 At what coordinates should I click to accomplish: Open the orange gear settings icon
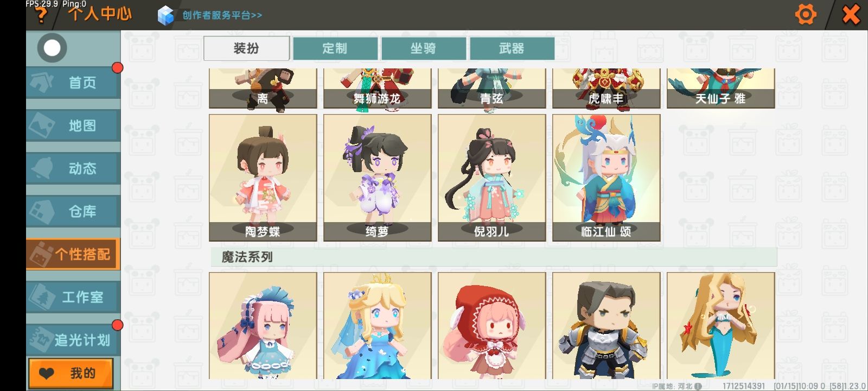[x=806, y=15]
